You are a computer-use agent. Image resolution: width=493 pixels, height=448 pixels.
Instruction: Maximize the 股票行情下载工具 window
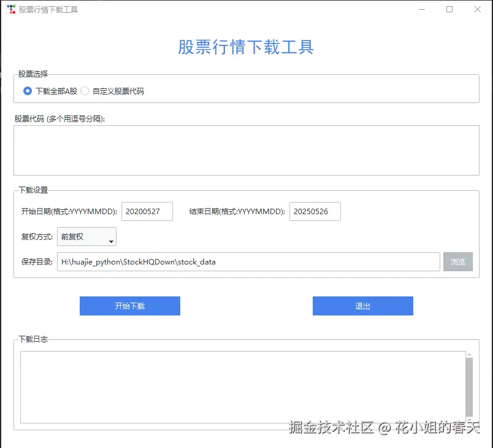(x=449, y=9)
